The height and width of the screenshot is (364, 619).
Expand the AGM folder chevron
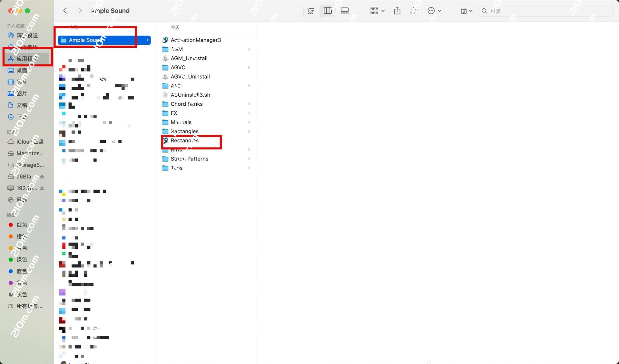coord(249,49)
